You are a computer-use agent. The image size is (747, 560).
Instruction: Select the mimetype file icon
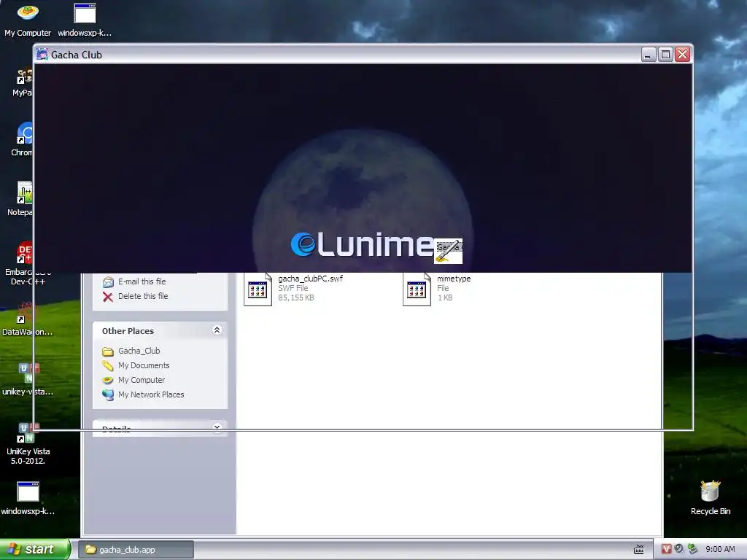point(417,289)
